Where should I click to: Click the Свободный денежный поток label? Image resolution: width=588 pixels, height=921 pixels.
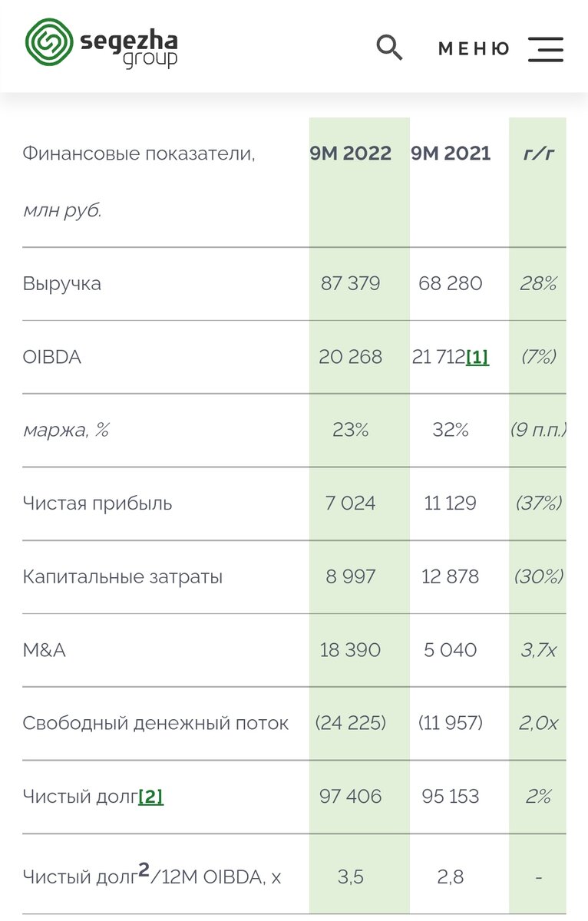(156, 723)
